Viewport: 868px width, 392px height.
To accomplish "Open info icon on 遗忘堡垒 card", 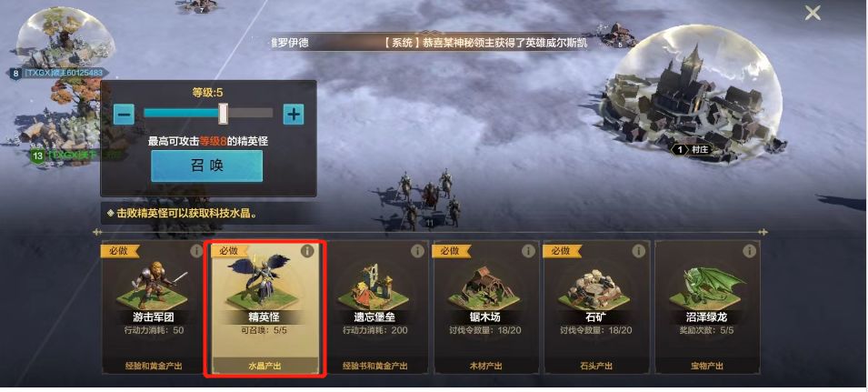I will [x=418, y=251].
